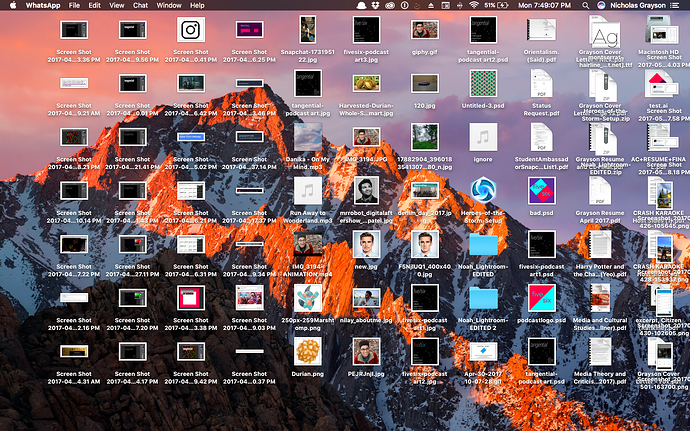The image size is (690, 431).
Task: Select the Noah_Lightroom-EDITED 2 folder
Action: (x=483, y=297)
